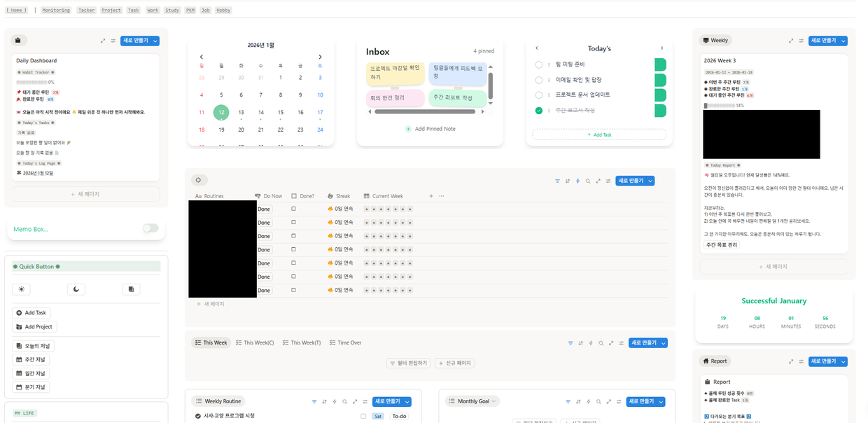Click the sun icon quick button
The image size is (868, 423).
pyautogui.click(x=21, y=289)
